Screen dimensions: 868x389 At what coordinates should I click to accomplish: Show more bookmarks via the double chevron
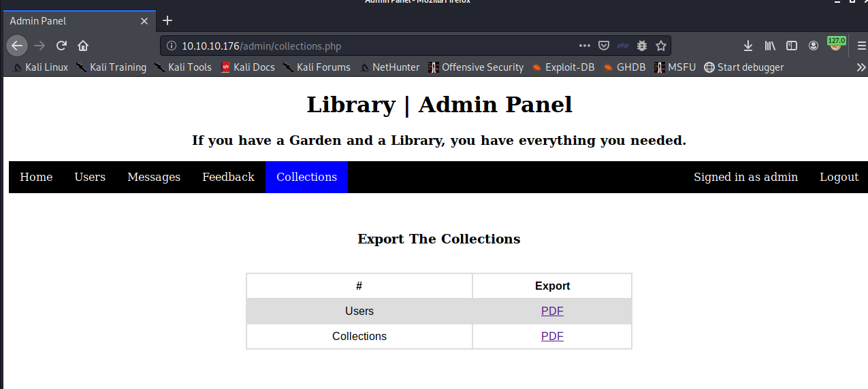(861, 67)
